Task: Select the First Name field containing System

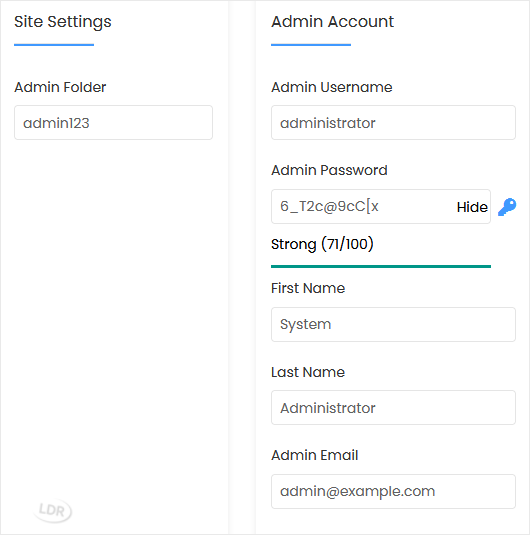Action: click(393, 324)
